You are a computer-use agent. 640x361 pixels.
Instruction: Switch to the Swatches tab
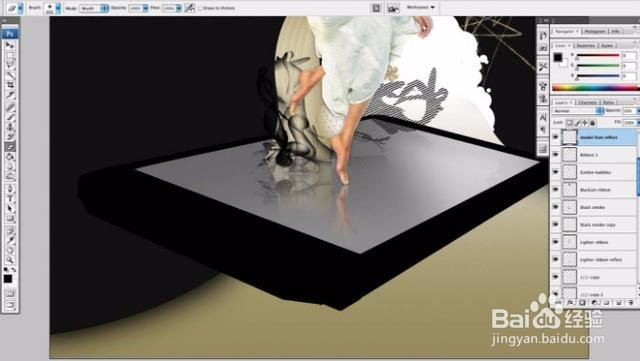pyautogui.click(x=585, y=45)
